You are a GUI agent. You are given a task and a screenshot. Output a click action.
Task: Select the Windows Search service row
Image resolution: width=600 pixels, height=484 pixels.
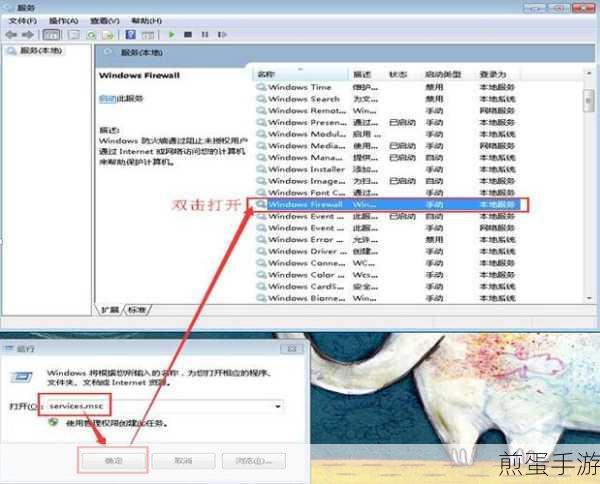click(x=386, y=99)
